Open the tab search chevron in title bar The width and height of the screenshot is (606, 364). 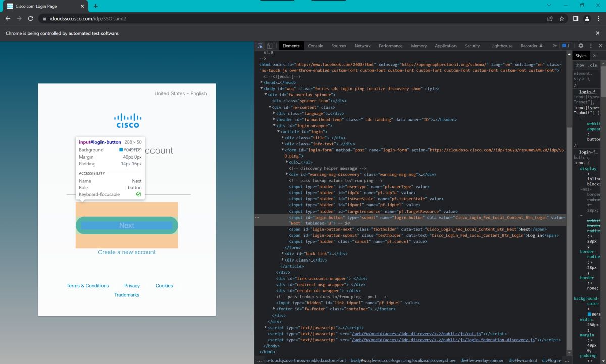coord(550,5)
